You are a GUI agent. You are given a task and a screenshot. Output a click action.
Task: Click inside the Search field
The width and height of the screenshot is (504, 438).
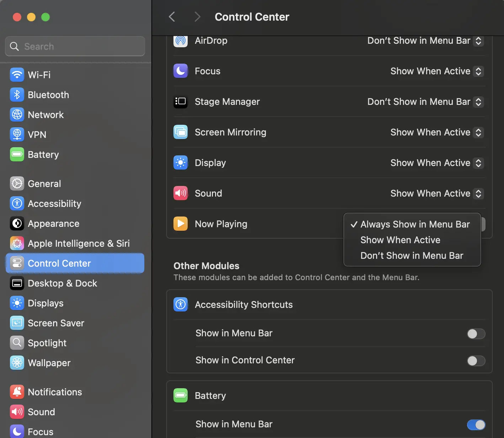pyautogui.click(x=75, y=46)
